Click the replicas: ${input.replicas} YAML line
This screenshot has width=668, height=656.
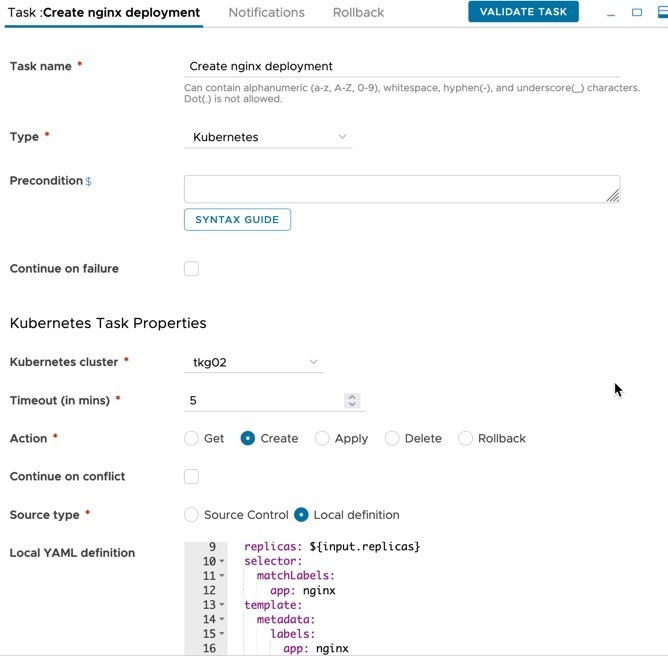[x=332, y=547]
